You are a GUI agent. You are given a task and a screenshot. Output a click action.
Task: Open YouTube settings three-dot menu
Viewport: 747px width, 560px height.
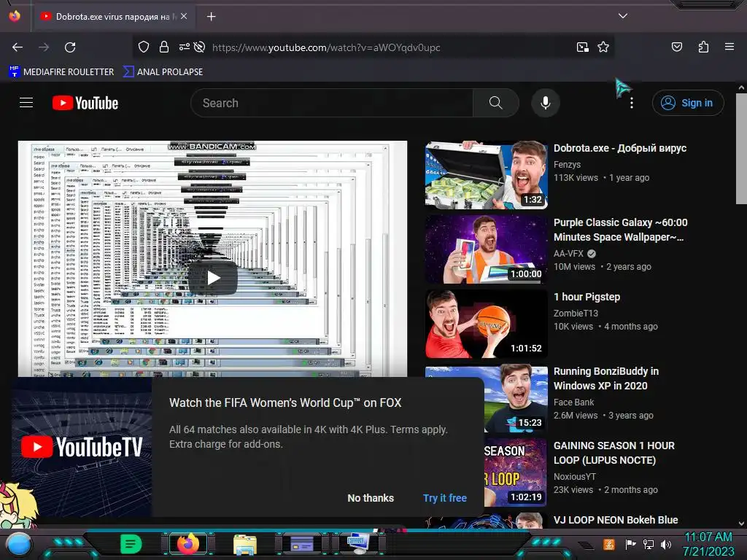point(632,103)
